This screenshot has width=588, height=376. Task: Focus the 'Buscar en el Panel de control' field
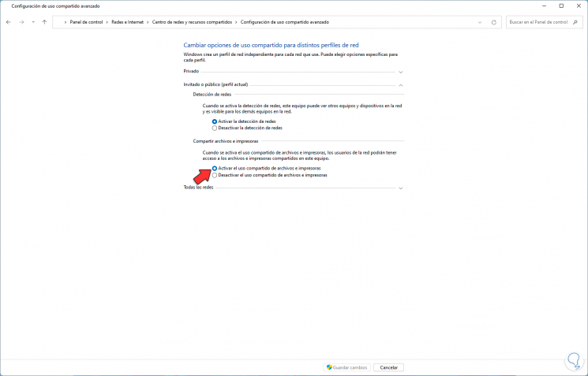544,23
